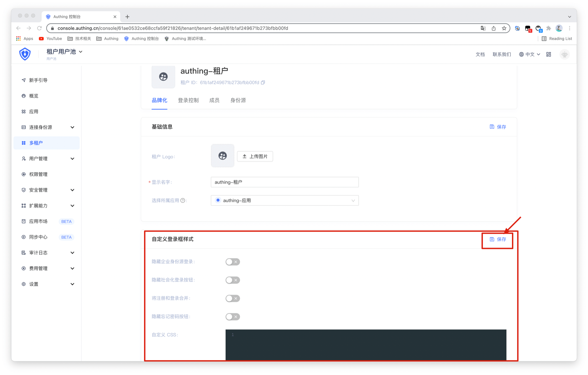588x375 pixels.
Task: Open Chrome extensions puzzle icon
Action: tap(548, 28)
